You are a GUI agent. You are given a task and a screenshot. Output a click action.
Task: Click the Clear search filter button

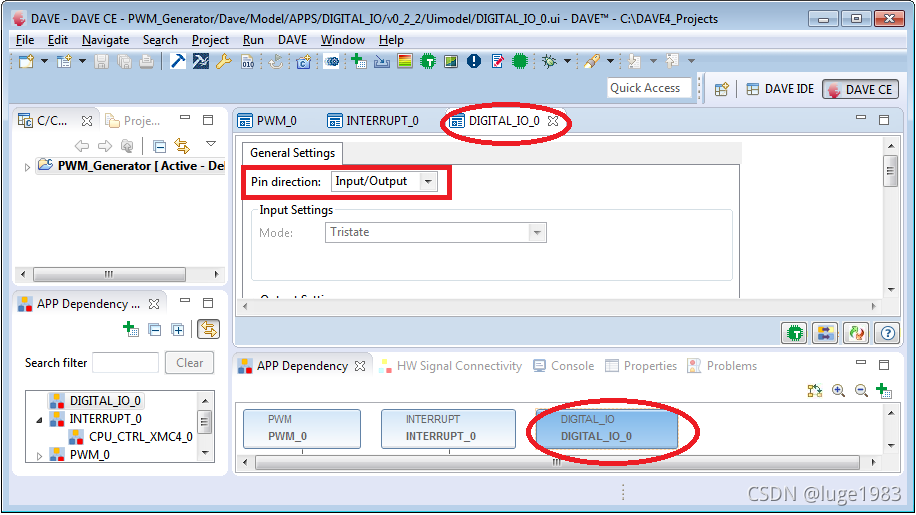[x=189, y=363]
